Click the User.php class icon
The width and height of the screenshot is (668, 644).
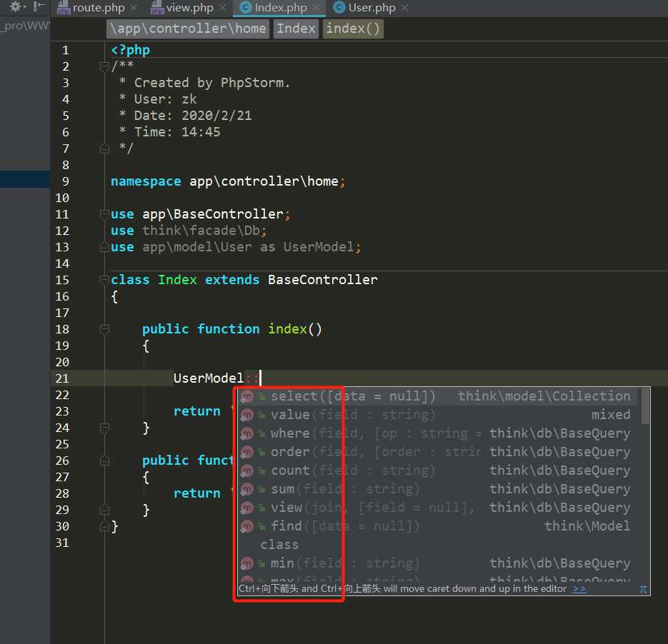(339, 8)
